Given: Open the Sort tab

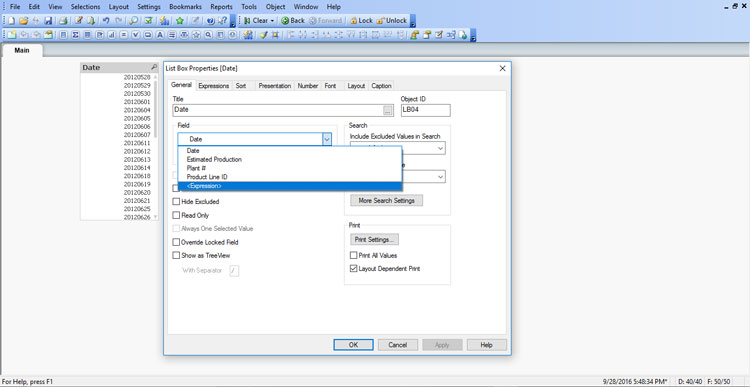Looking at the screenshot, I should [x=241, y=86].
